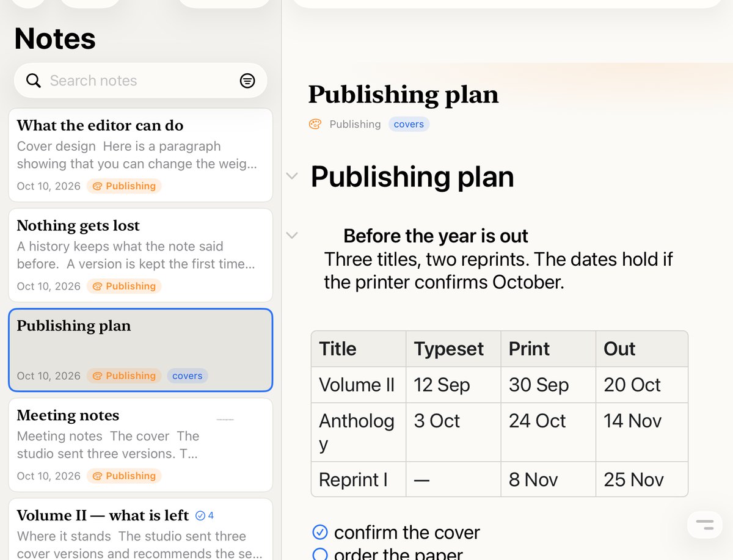The image size is (733, 560).
Task: Uncheck the "confirm the cover" task
Action: click(320, 533)
